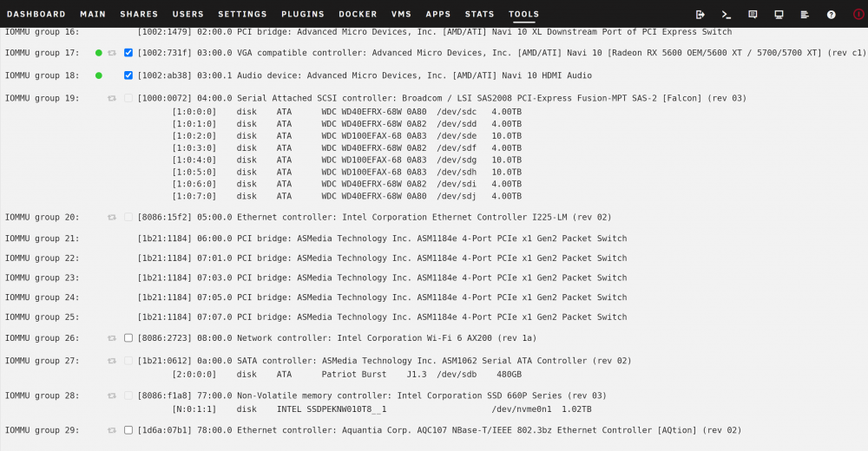This screenshot has height=451, width=868.
Task: Click the reset-capable icon for IOMMU group 17
Action: click(112, 53)
